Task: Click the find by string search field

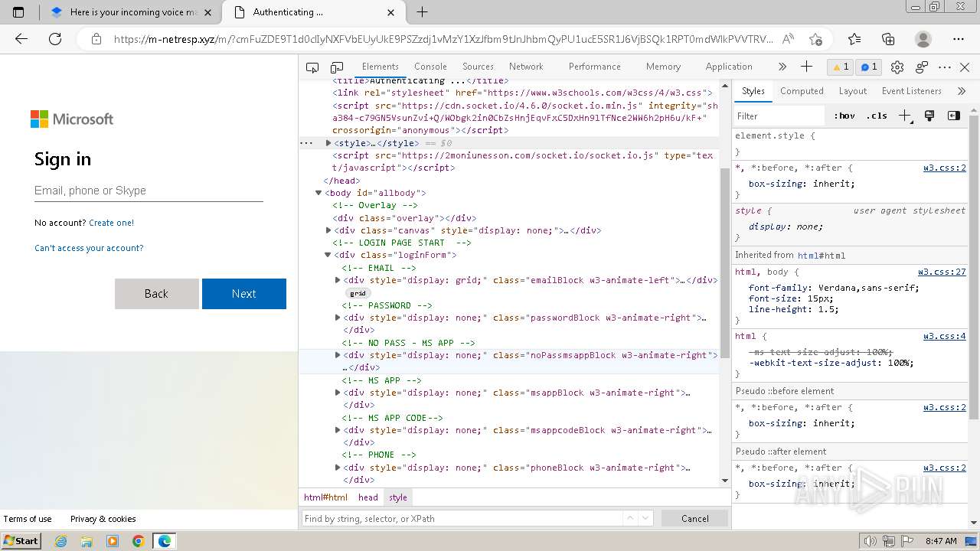Action: click(x=462, y=518)
